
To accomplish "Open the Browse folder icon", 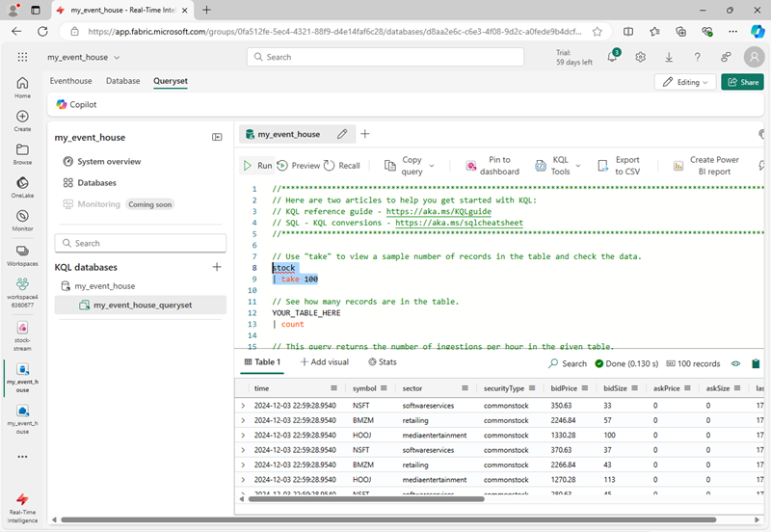I will (22, 154).
